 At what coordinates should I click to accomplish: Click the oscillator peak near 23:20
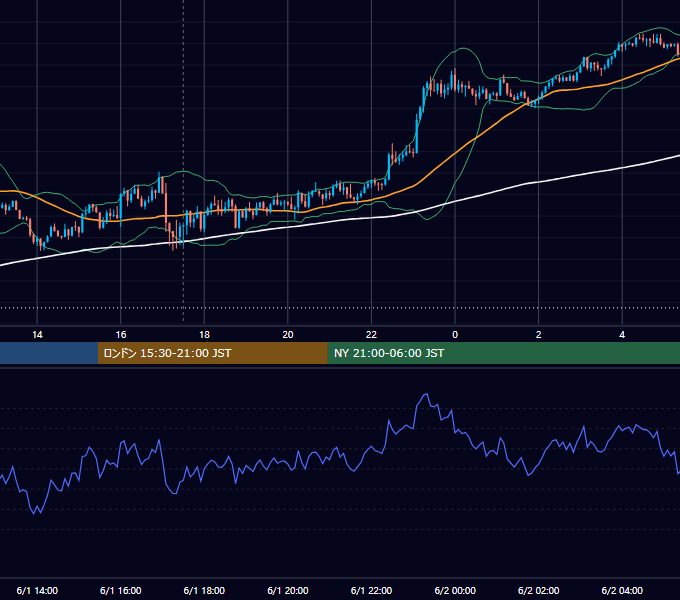pos(426,394)
